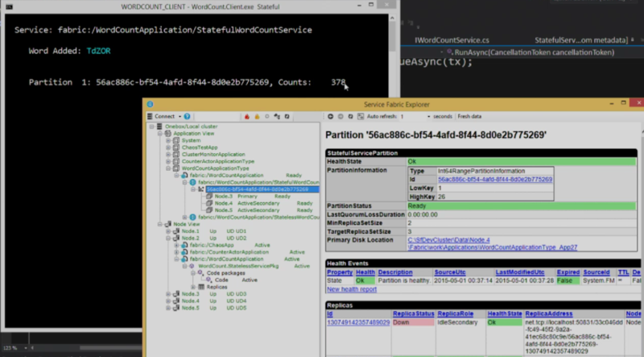This screenshot has width=644, height=357.
Task: Click the console window system menu icon
Action: coord(9,6)
